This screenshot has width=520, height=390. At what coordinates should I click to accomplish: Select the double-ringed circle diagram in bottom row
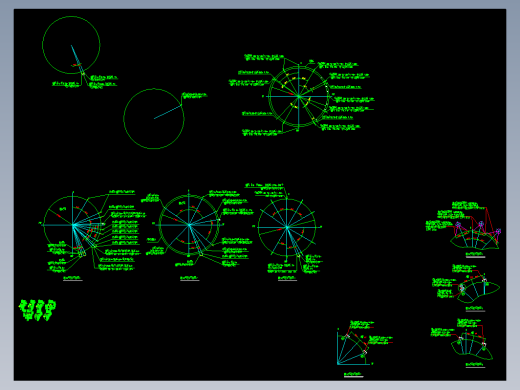(x=189, y=225)
